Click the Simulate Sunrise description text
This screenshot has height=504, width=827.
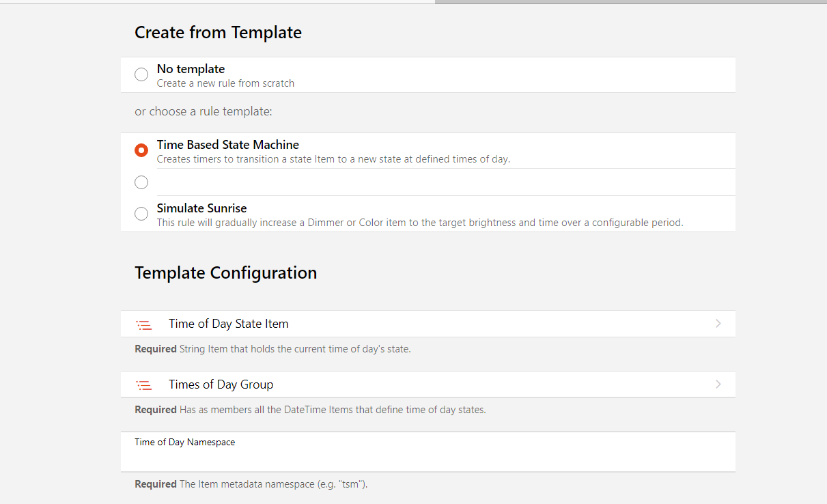coord(419,223)
